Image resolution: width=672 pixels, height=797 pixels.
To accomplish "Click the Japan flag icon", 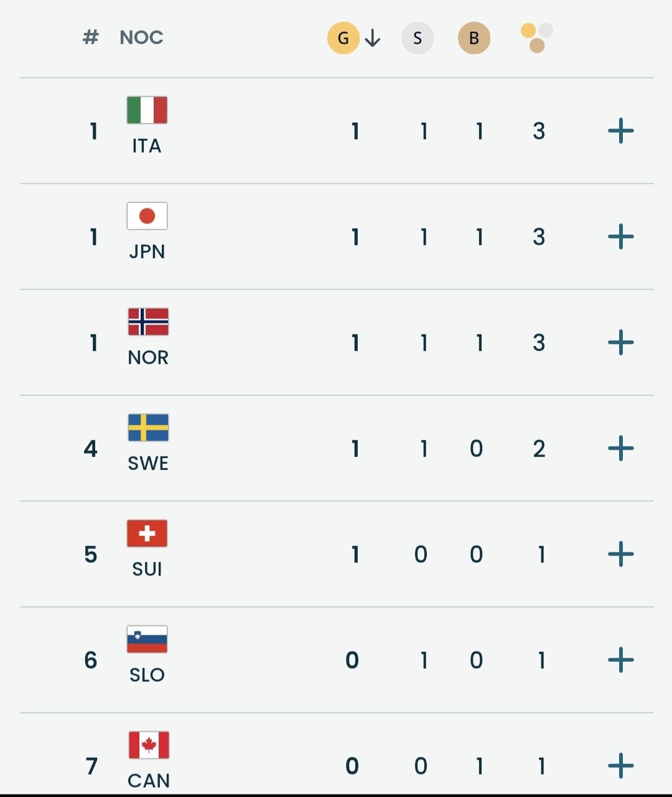I will (x=147, y=216).
